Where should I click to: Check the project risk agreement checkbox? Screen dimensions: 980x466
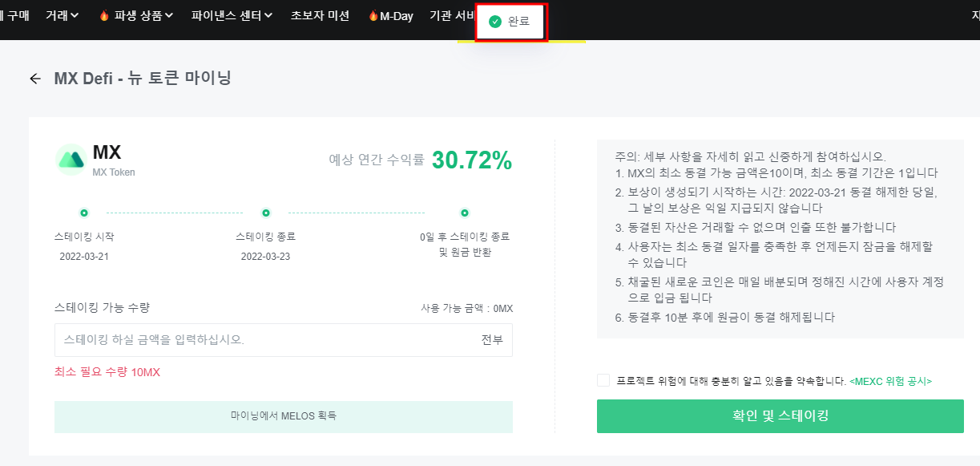603,380
